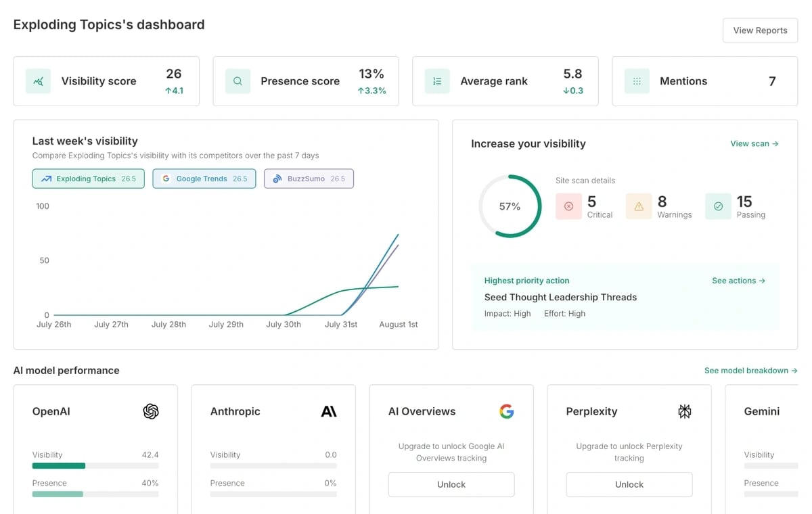
Task: Click OpenAI Presence progress bar
Action: [95, 494]
